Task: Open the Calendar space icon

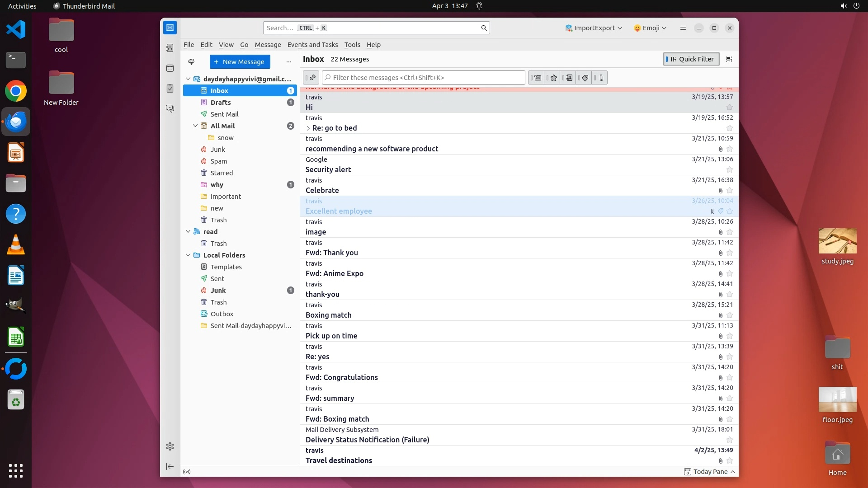Action: [x=170, y=68]
